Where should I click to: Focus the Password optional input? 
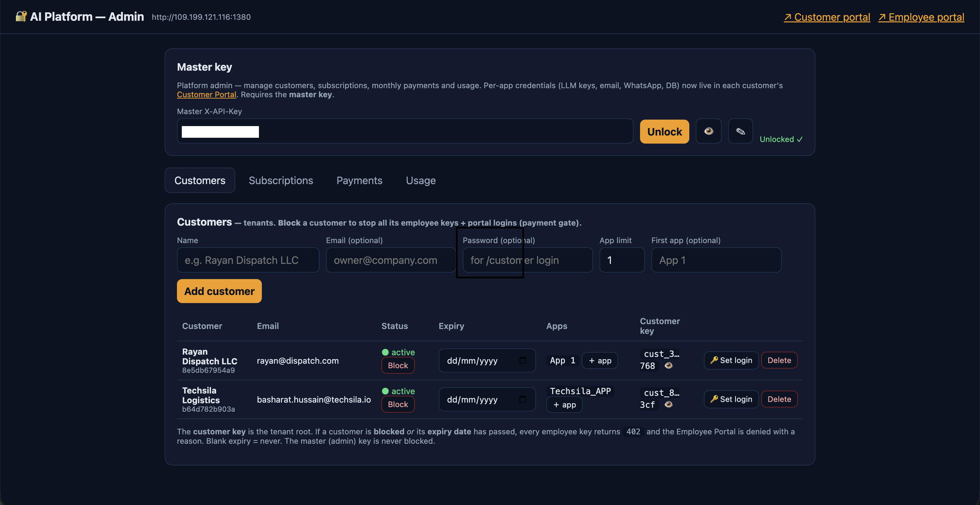point(528,260)
